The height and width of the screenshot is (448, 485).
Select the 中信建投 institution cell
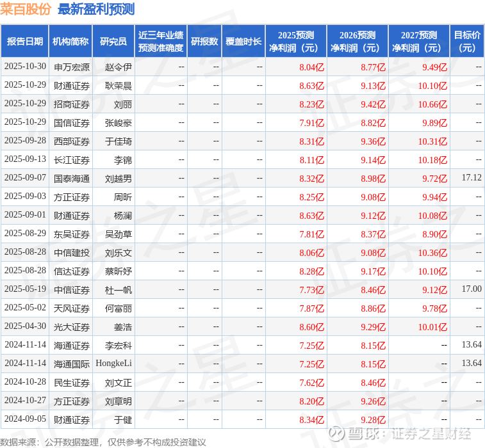72,252
